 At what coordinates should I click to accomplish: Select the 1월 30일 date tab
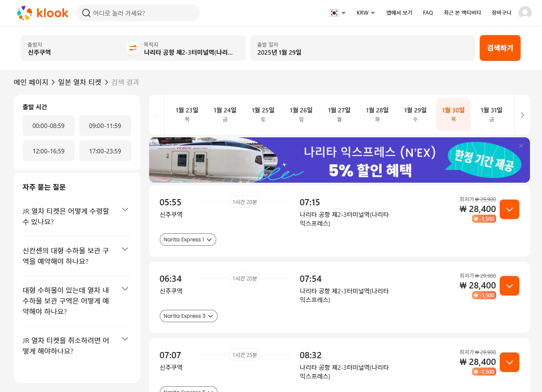(x=453, y=114)
